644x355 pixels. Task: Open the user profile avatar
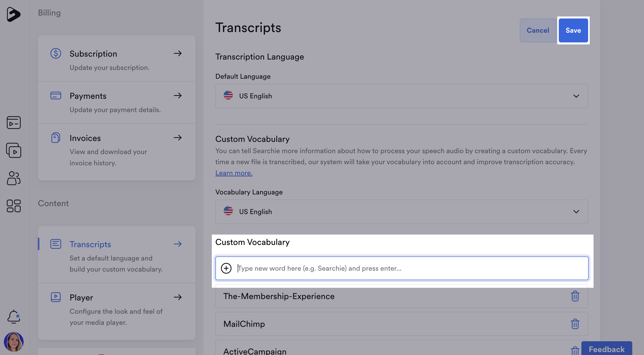[x=14, y=342]
